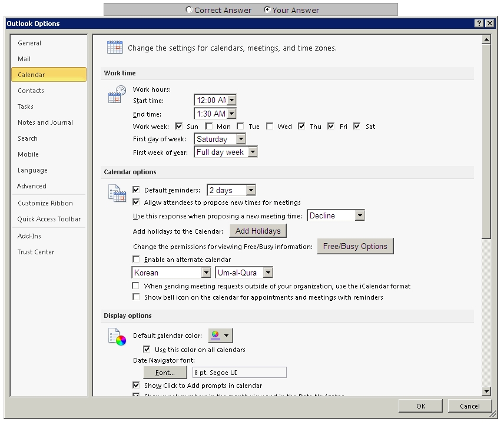This screenshot has height=425, width=504.
Task: Select the Calendar options category
Action: pyautogui.click(x=49, y=75)
